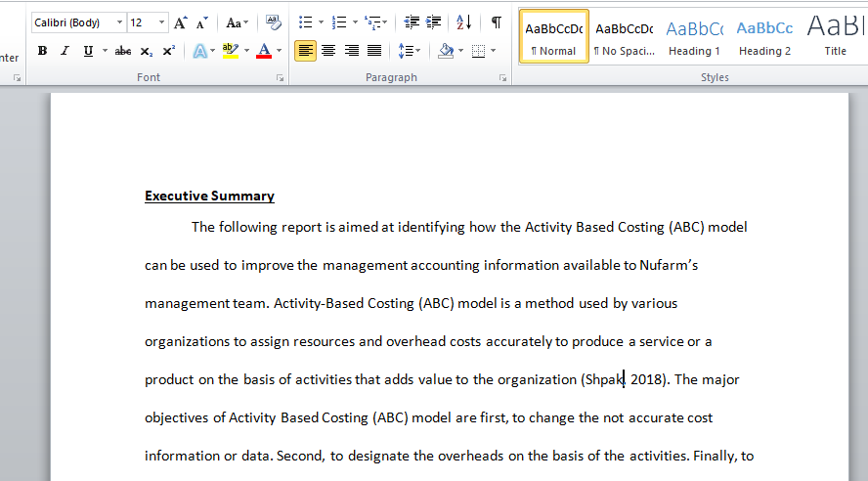The height and width of the screenshot is (481, 868).
Task: Select Justify alignment
Action: coord(374,51)
